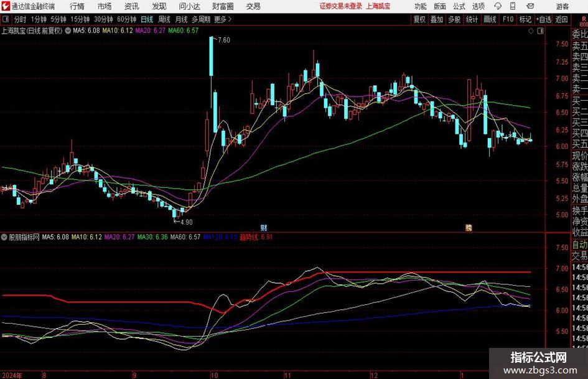Switch to 月线 period
Image resolution: width=588 pixels, height=379 pixels.
click(181, 19)
